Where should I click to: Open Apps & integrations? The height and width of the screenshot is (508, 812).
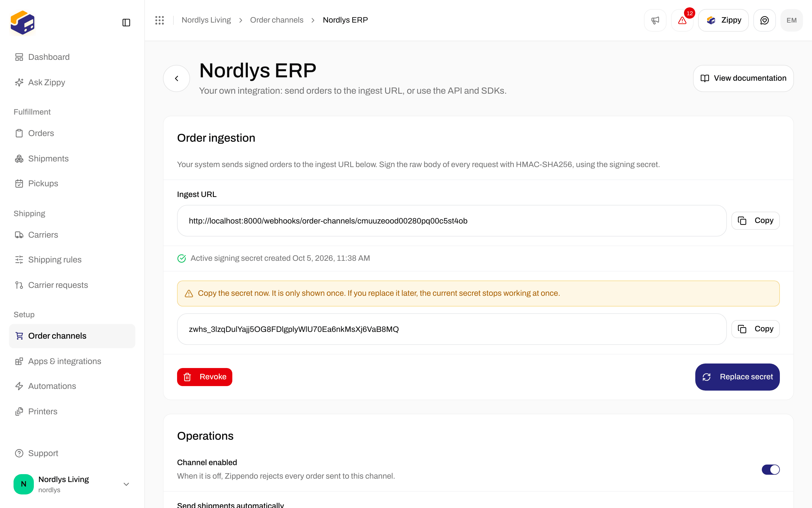point(72,361)
